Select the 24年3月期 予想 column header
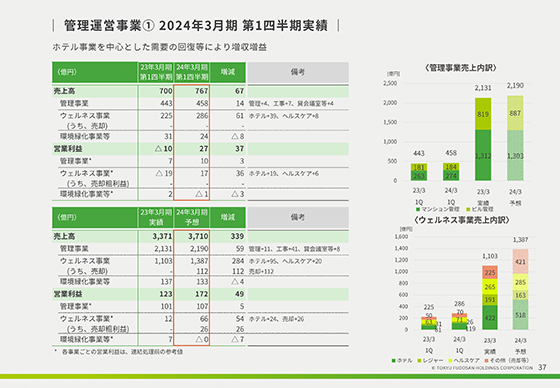This screenshot has height=388, width=560. coord(192,217)
